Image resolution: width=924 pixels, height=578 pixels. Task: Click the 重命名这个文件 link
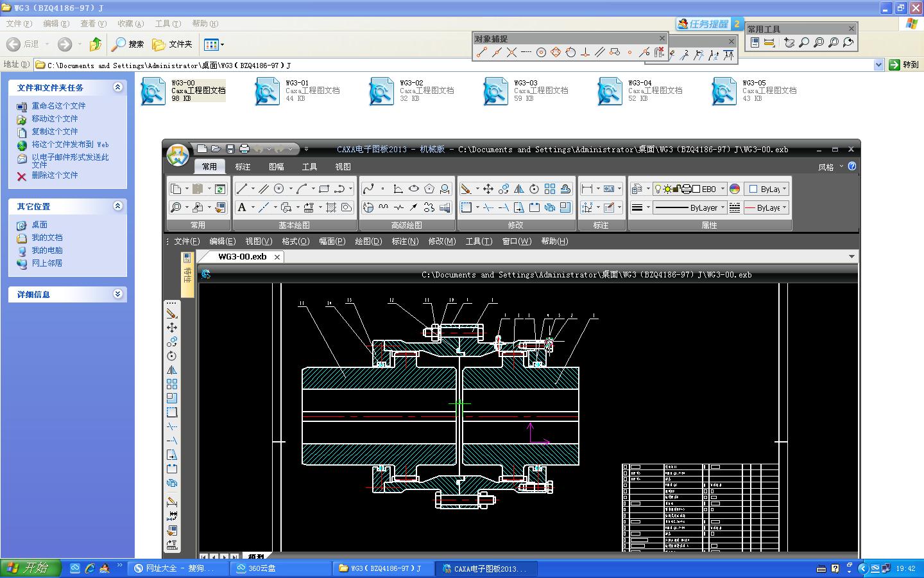(58, 106)
